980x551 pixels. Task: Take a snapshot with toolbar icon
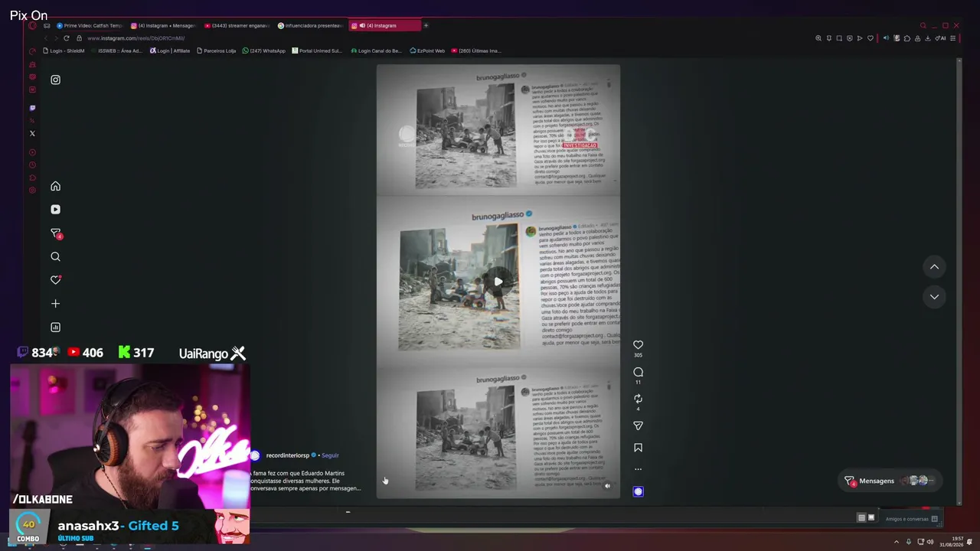839,38
